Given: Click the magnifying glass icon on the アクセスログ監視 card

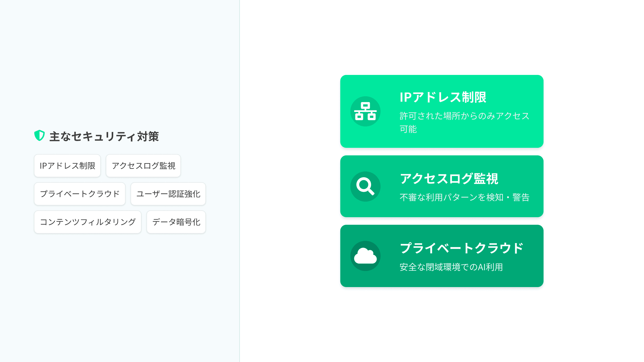Looking at the screenshot, I should (x=365, y=187).
